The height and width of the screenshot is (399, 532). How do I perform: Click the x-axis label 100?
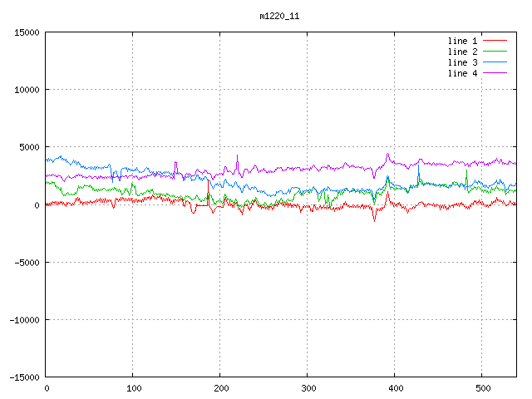pos(134,388)
